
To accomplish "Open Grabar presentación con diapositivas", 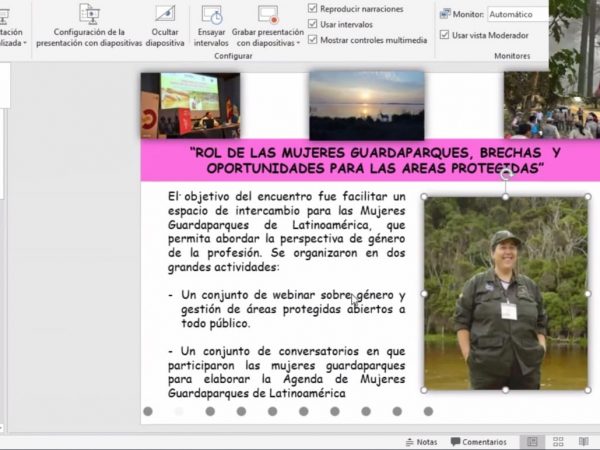I will click(x=267, y=25).
